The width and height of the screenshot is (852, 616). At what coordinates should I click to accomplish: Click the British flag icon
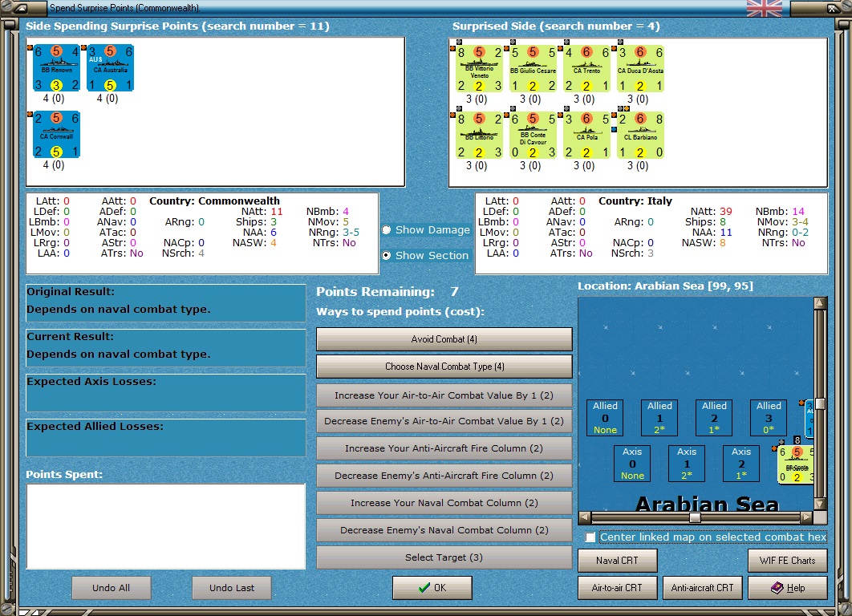764,8
